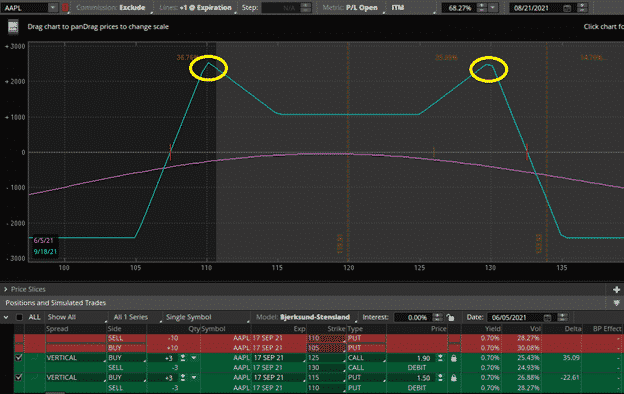
Task: Open VERTICAL spread dropdown on 125 CALL row
Action: 75,358
